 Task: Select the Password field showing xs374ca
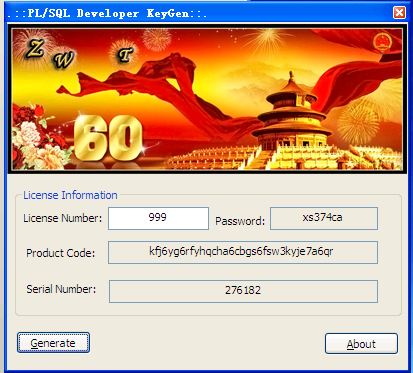(324, 218)
